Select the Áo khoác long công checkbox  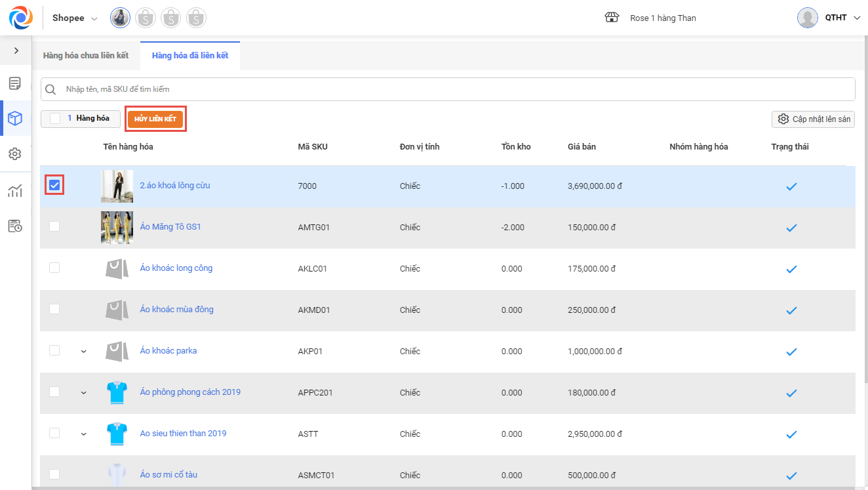(54, 268)
